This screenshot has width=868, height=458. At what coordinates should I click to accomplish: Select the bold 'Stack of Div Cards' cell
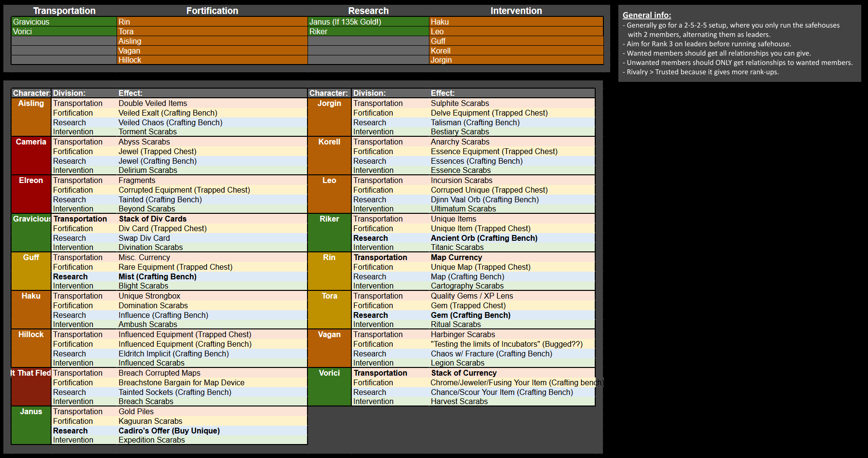pyautogui.click(x=212, y=219)
